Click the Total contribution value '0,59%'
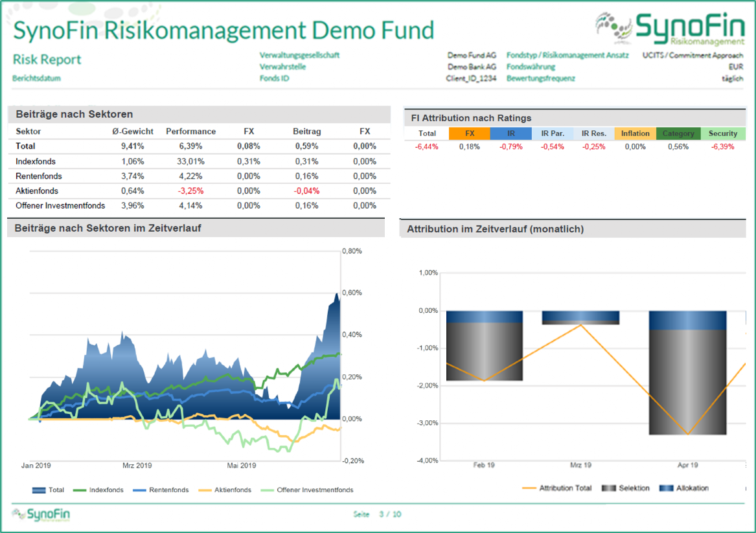This screenshot has height=533, width=756. (x=306, y=146)
